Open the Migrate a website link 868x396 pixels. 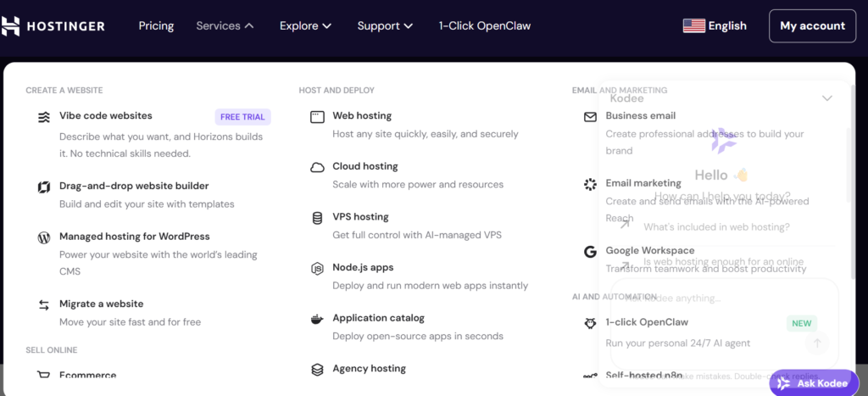(102, 304)
